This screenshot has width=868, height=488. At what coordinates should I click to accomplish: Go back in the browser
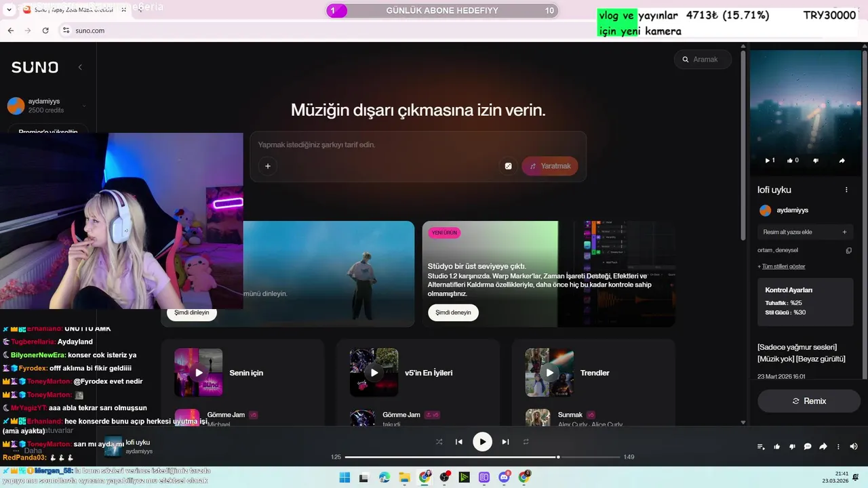[x=10, y=30]
